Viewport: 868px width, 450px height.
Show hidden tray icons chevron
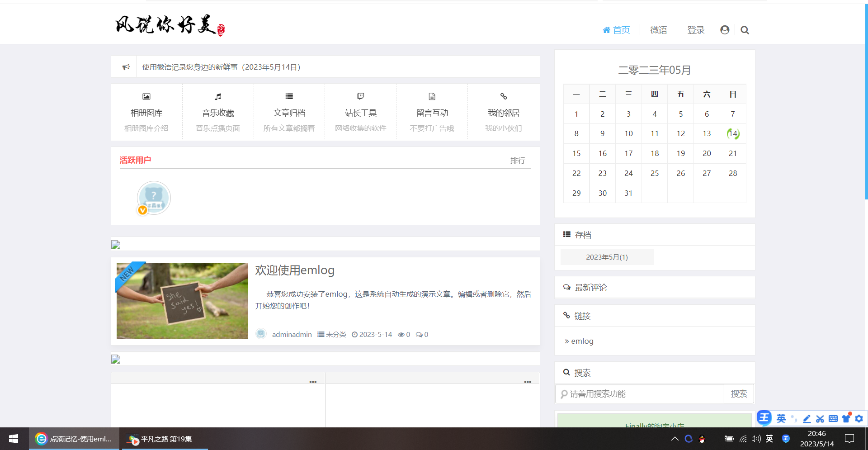tap(675, 439)
